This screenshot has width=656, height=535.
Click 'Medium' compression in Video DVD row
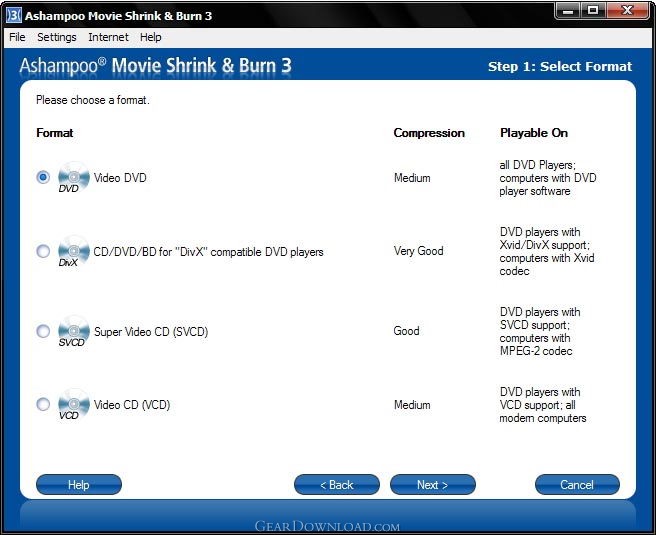click(412, 178)
